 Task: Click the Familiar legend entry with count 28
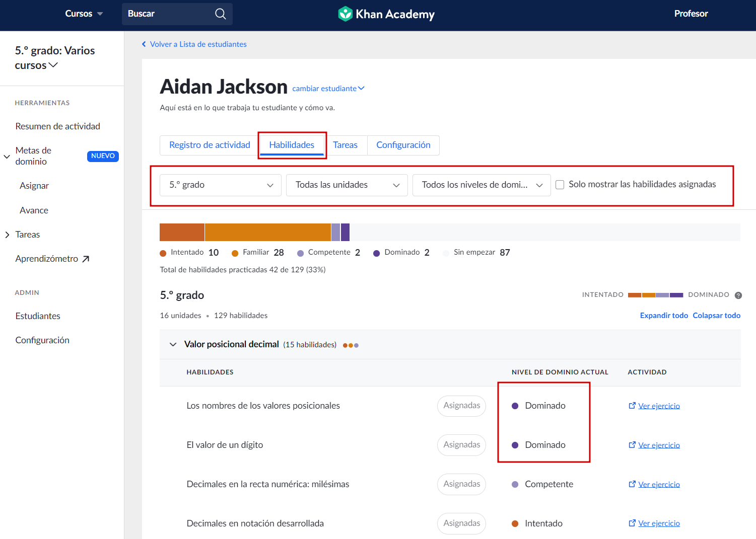[x=258, y=253]
